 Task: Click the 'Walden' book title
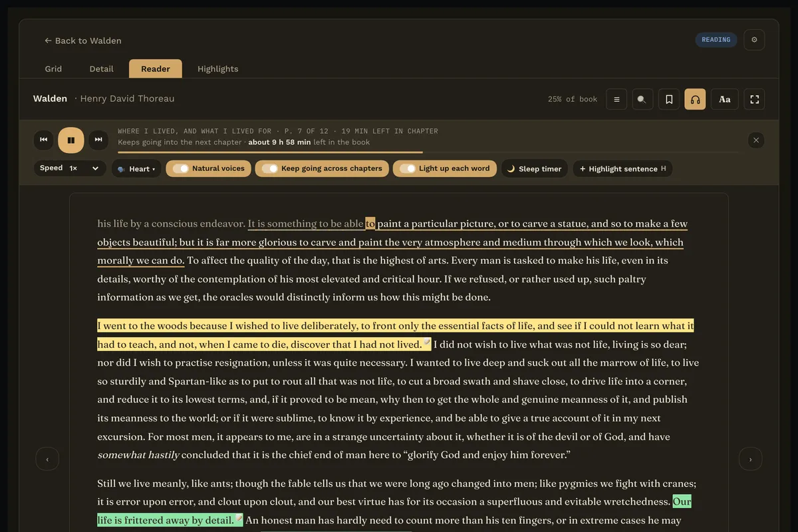(50, 98)
